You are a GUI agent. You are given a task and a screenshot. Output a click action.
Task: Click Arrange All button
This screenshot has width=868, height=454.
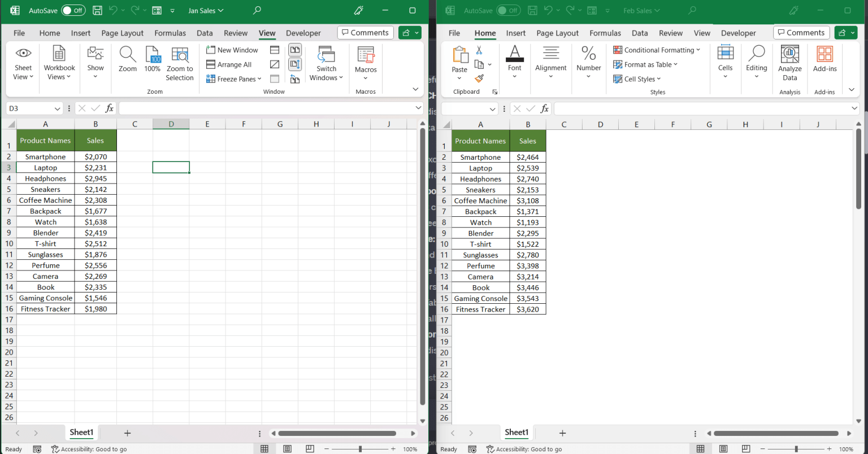pyautogui.click(x=229, y=64)
